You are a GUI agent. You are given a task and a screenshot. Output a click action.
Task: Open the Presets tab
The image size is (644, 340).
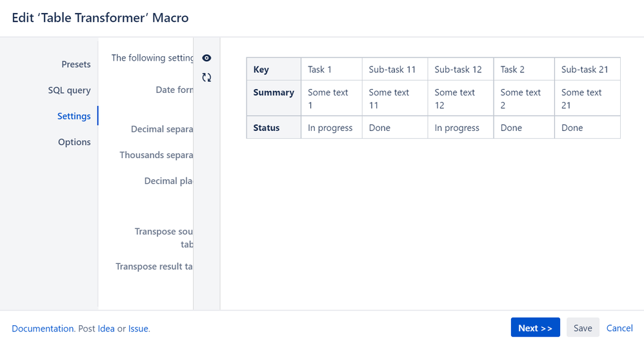[x=76, y=64]
